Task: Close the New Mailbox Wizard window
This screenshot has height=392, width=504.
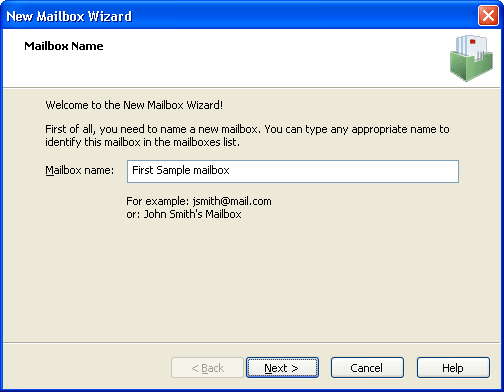Action: click(488, 16)
